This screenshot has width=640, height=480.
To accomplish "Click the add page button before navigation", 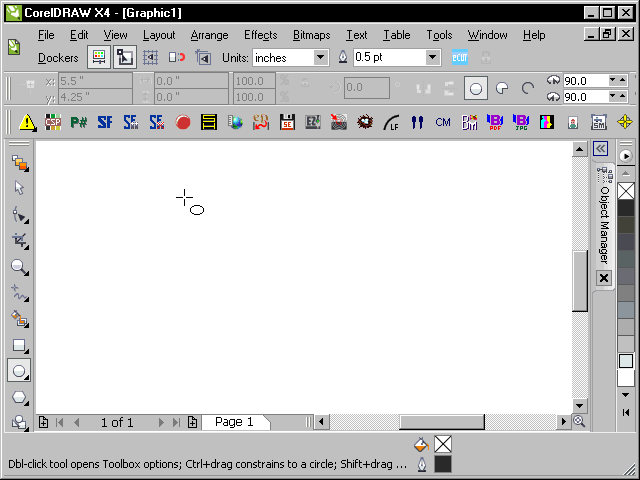I will click(43, 422).
